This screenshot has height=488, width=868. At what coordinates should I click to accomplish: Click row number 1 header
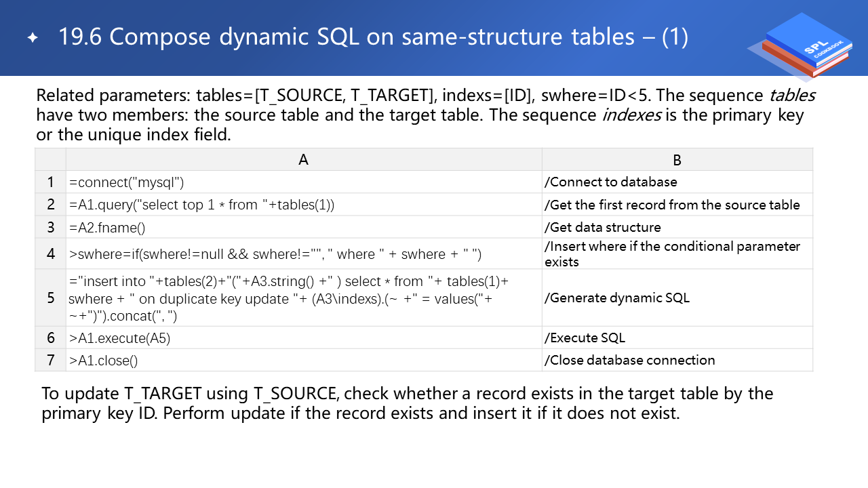click(51, 182)
